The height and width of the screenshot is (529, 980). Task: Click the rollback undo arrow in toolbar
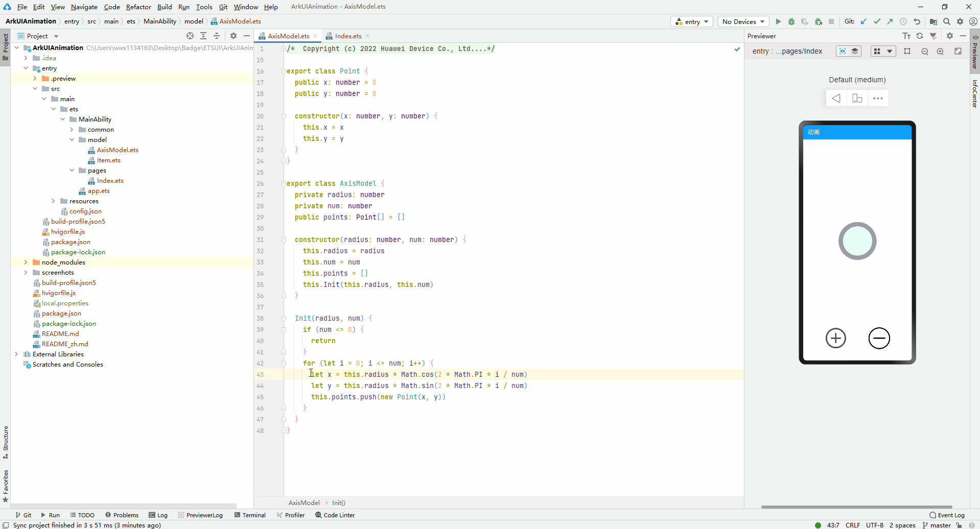[x=917, y=21]
